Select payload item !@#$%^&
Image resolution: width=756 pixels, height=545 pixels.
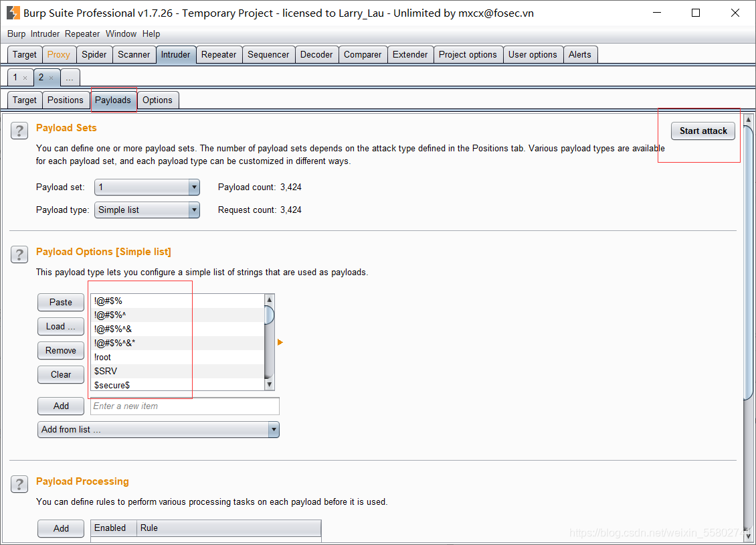pos(177,329)
